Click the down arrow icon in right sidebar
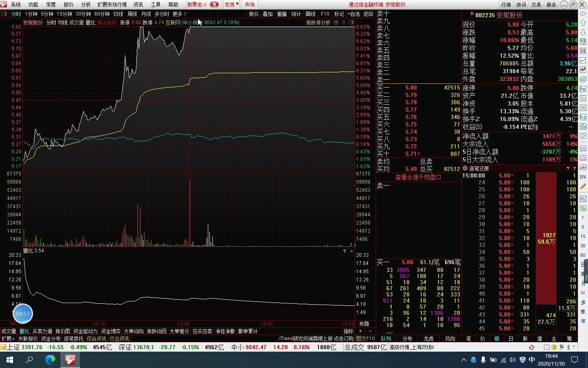This screenshot has width=588, height=368. click(583, 33)
